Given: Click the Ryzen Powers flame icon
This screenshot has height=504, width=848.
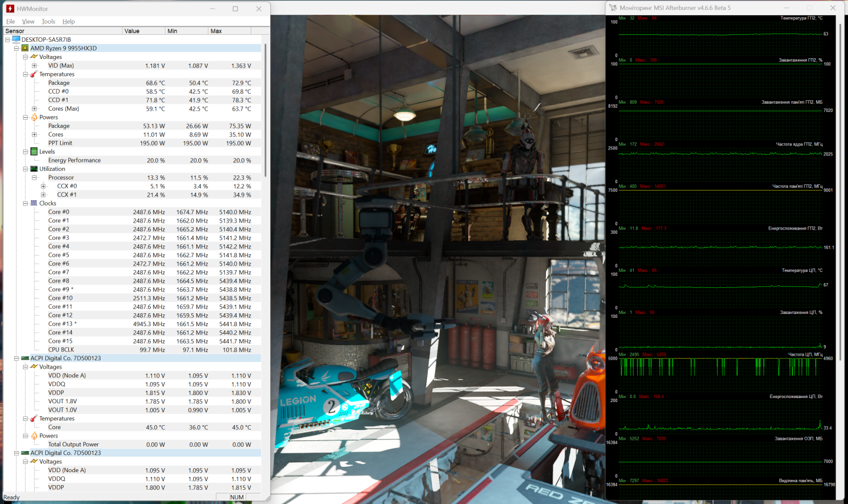Looking at the screenshot, I should tap(34, 117).
